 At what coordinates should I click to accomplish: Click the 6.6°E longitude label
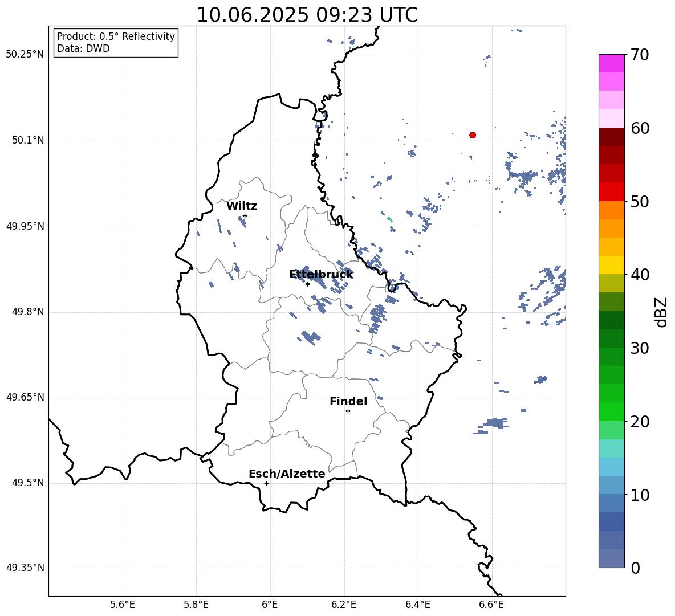click(491, 605)
